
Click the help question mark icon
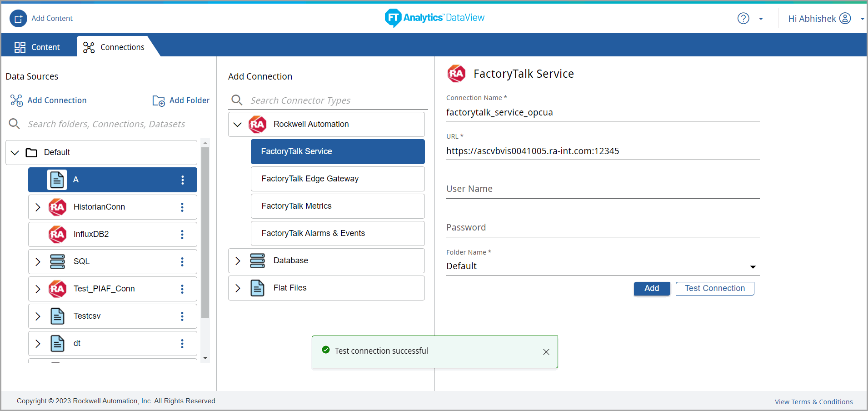pos(743,18)
